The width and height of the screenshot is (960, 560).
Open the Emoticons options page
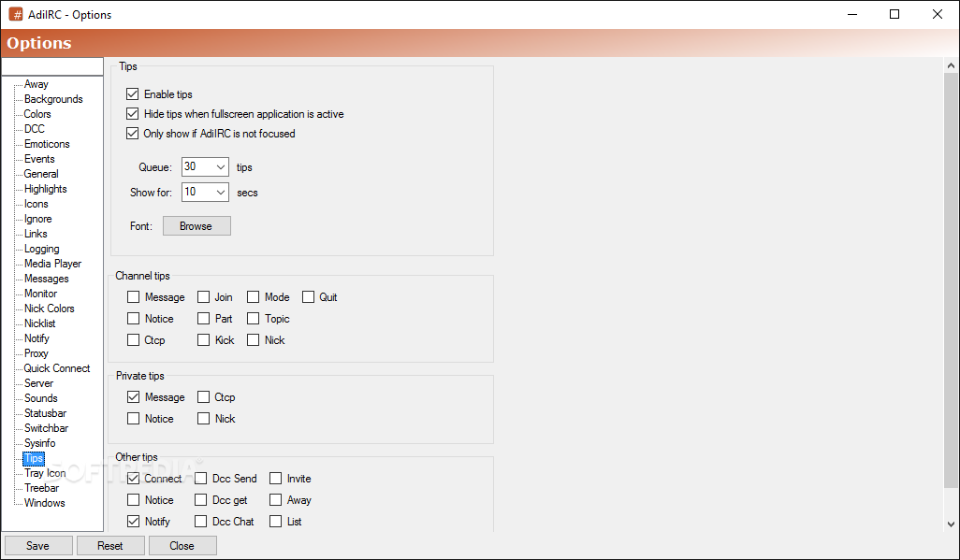(47, 144)
